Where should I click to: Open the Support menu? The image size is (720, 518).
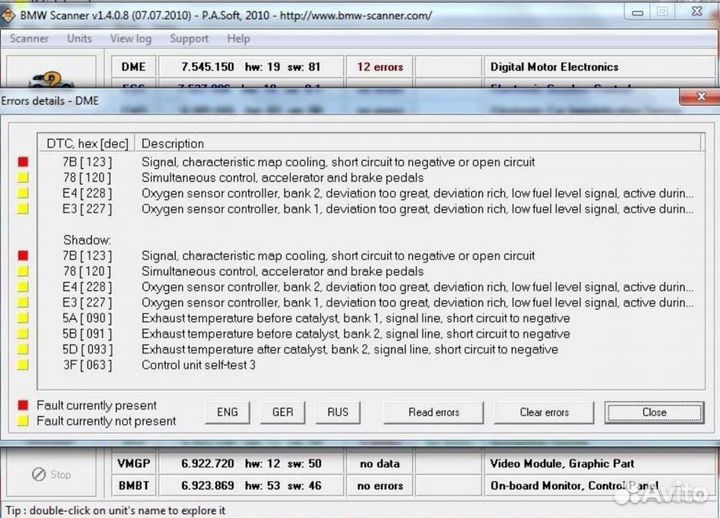pyautogui.click(x=189, y=39)
